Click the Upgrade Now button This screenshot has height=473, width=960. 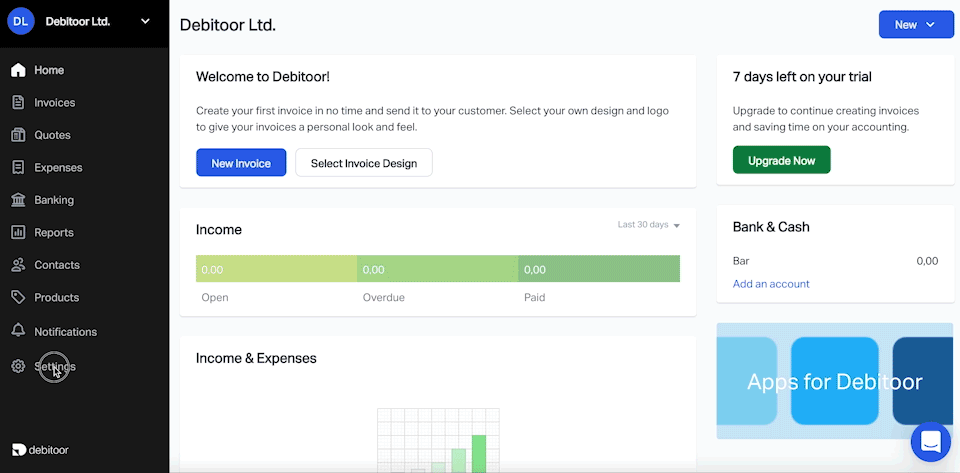pyautogui.click(x=781, y=160)
